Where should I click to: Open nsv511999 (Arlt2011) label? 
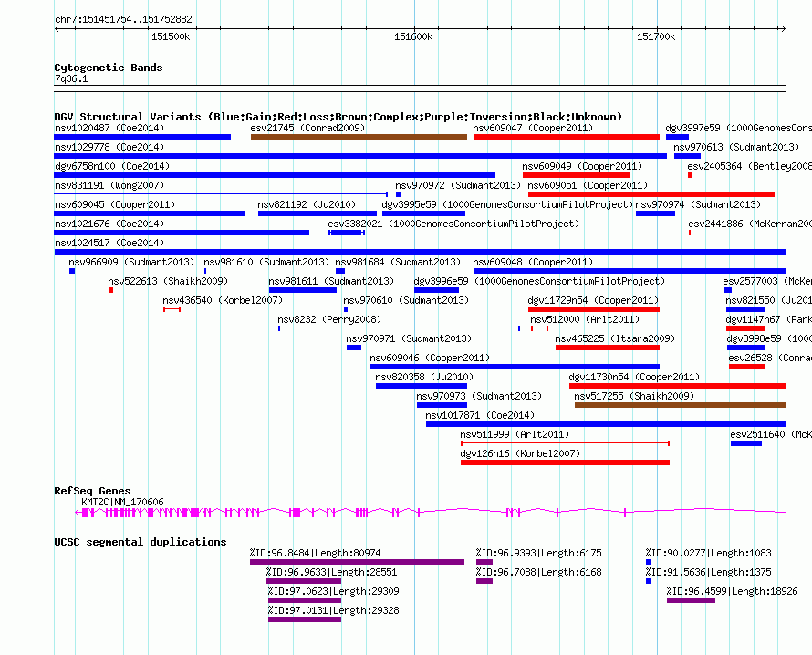click(515, 434)
